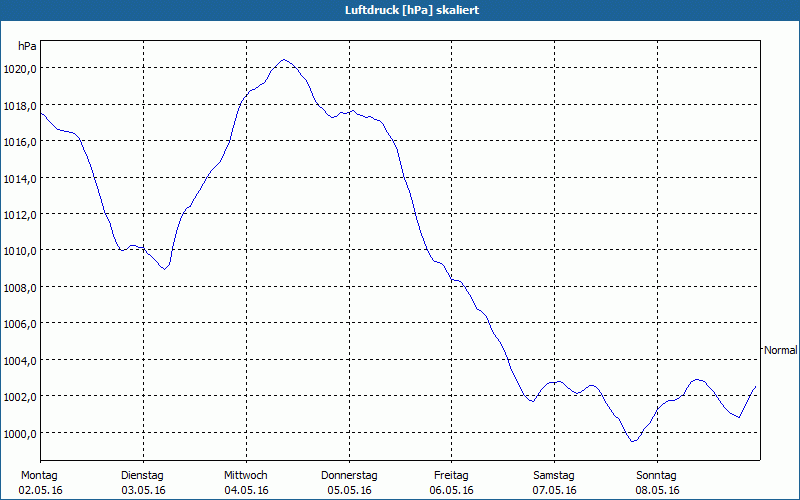Select the 'Mittwoch' day label

click(x=245, y=476)
